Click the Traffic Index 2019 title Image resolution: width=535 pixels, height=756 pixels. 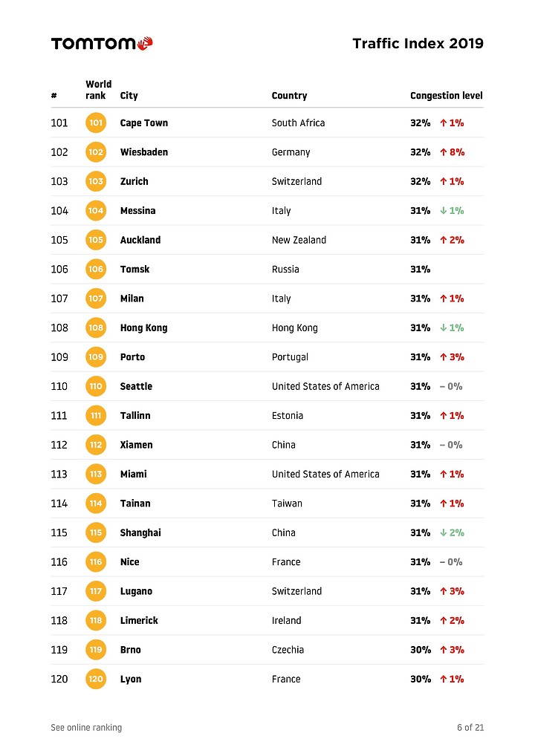point(418,43)
